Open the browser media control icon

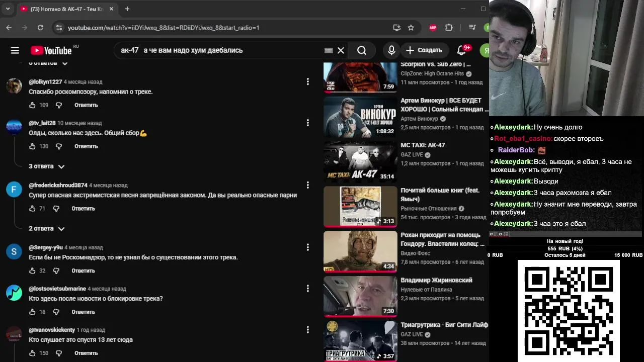[x=472, y=28]
